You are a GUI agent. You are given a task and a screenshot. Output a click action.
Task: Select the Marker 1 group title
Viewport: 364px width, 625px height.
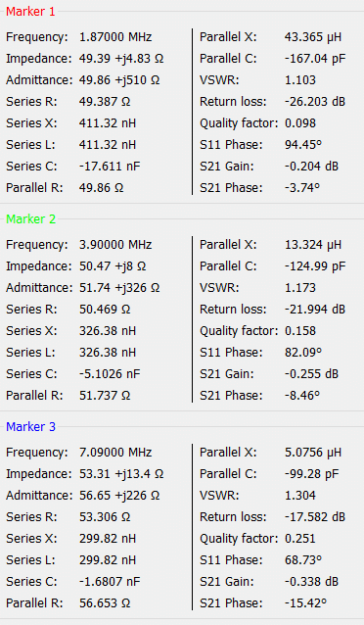click(x=30, y=12)
